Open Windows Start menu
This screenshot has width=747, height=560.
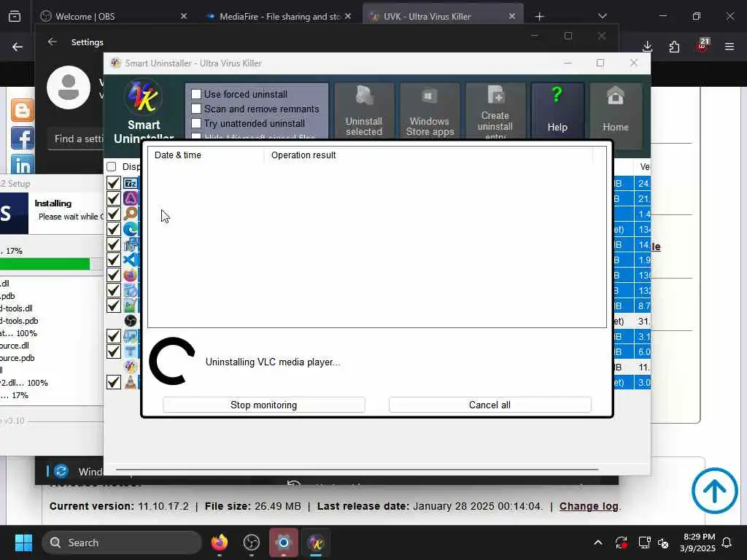click(23, 542)
